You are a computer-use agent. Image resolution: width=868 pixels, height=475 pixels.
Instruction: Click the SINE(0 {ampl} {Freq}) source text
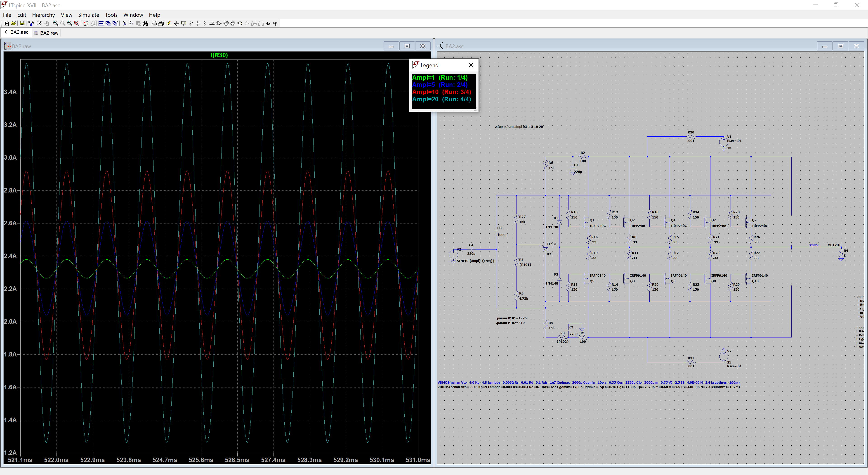(x=475, y=261)
